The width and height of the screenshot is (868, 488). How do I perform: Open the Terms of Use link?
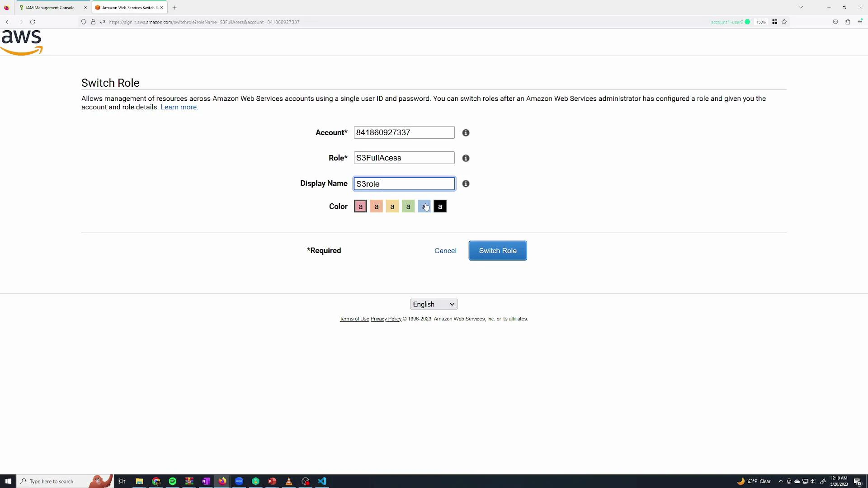(x=354, y=319)
